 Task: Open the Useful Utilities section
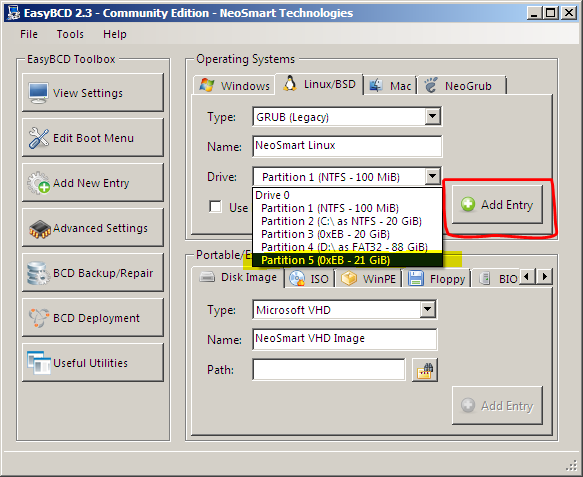pyautogui.click(x=93, y=362)
